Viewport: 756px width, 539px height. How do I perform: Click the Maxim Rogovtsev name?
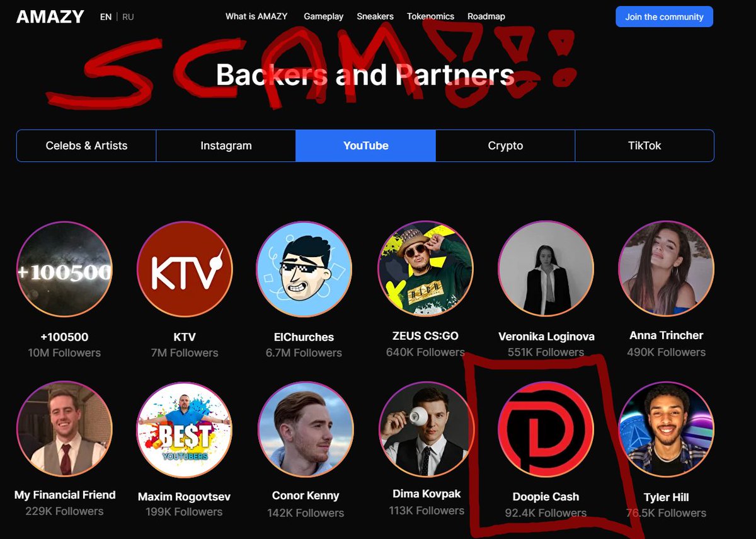184,497
